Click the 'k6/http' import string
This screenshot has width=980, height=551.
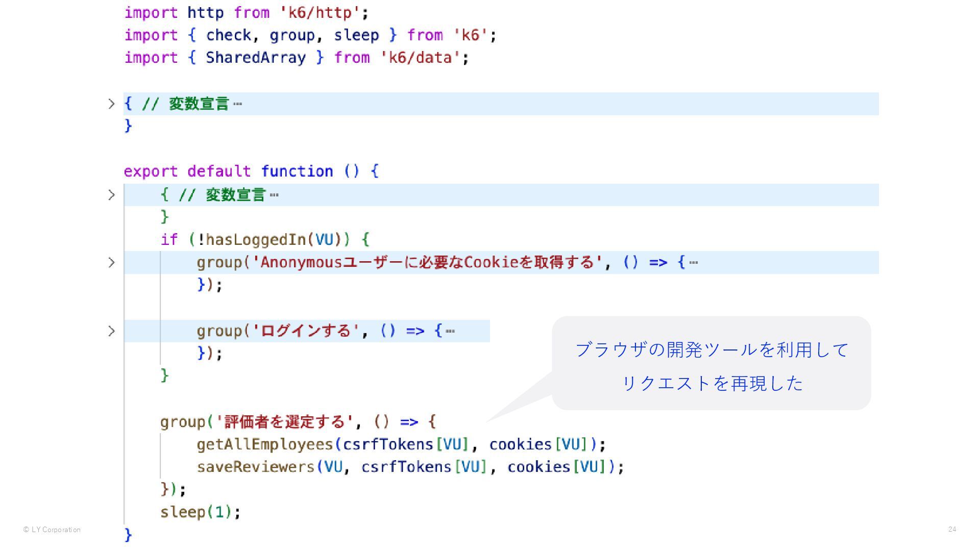pos(320,13)
